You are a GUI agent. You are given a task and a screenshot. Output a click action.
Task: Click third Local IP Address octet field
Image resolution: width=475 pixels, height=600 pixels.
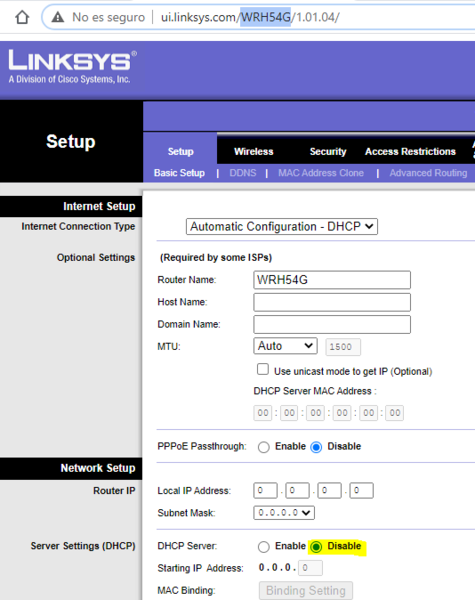pyautogui.click(x=330, y=491)
